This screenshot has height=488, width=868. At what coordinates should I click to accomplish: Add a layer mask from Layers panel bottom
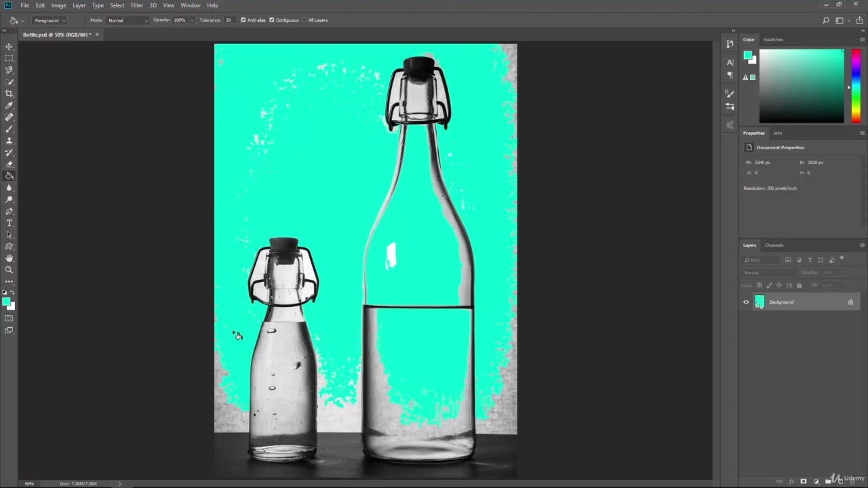[804, 481]
